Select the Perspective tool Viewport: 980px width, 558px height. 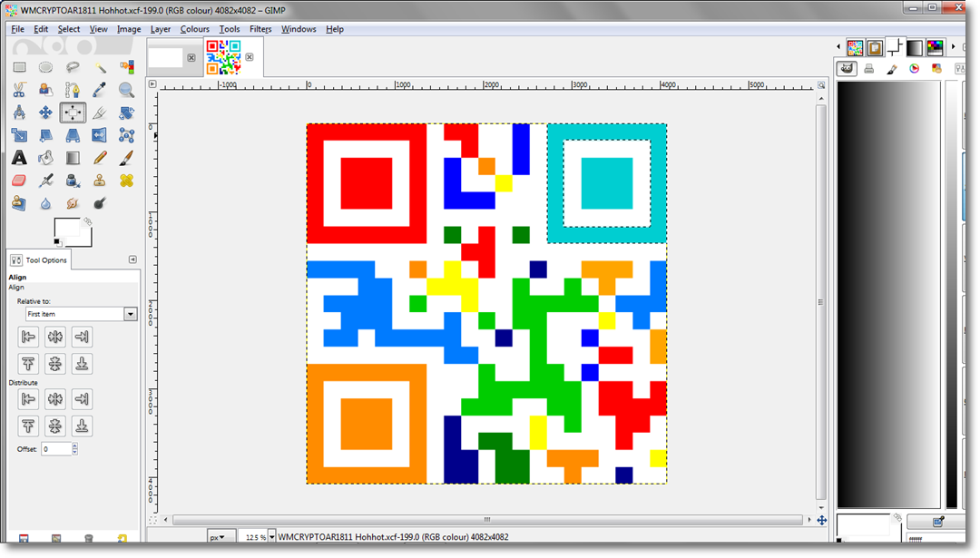73,135
